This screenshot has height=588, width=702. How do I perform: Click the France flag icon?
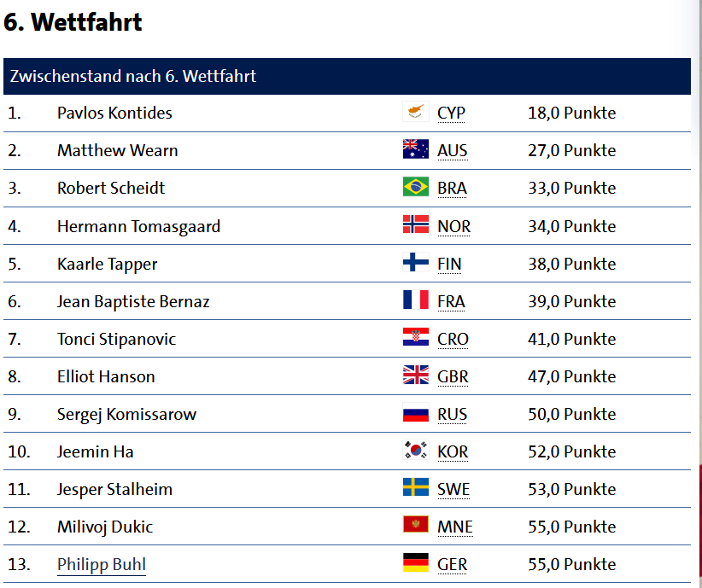point(416,300)
